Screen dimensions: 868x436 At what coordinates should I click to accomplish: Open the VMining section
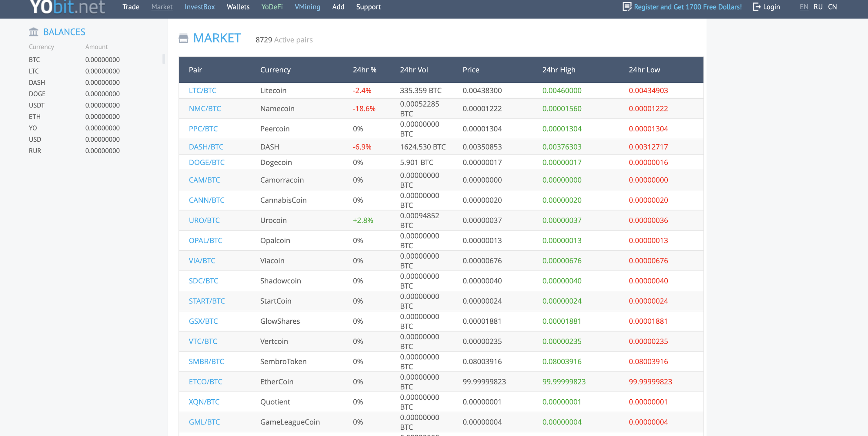(x=307, y=7)
